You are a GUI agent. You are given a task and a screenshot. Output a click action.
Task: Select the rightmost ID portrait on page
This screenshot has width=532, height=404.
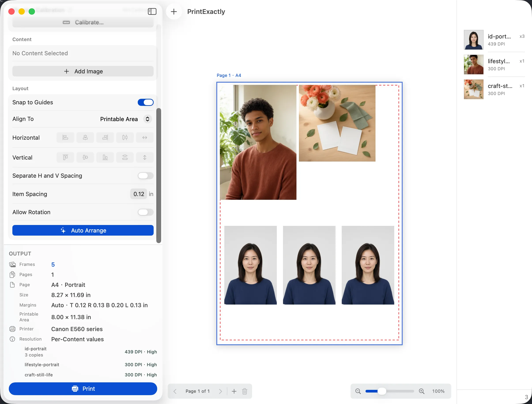point(368,265)
